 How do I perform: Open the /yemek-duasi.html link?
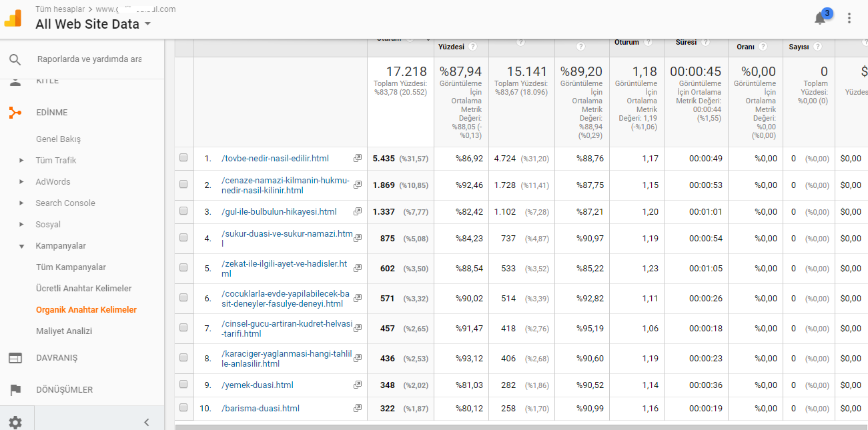[258, 385]
